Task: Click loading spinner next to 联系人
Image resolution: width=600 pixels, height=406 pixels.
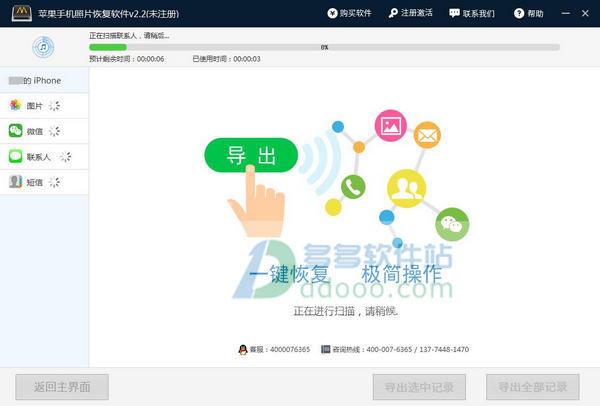Action: 66,157
